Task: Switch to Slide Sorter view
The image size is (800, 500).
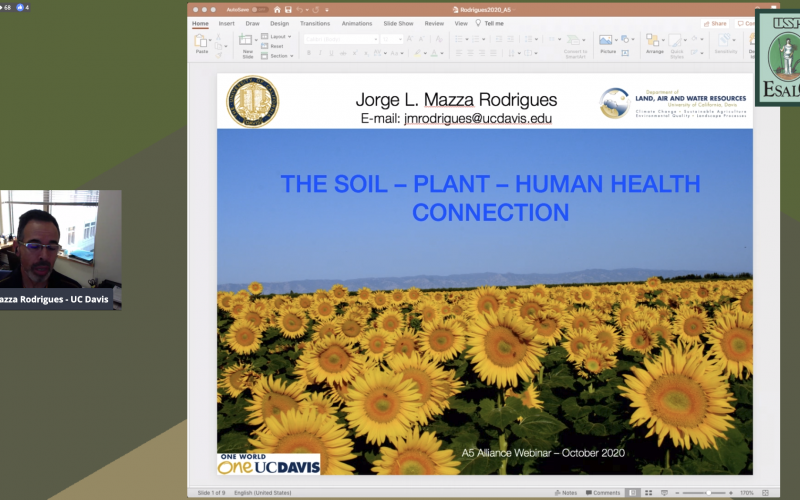Action: pos(648,493)
